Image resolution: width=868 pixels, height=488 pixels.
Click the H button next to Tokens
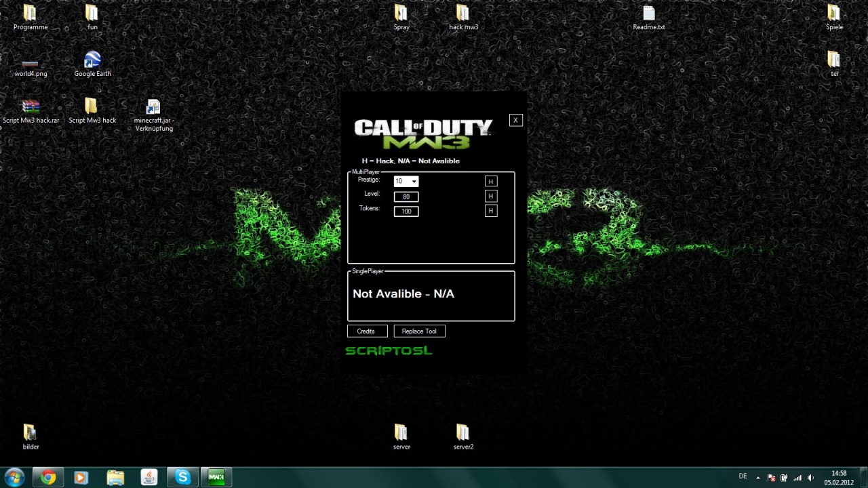[491, 211]
